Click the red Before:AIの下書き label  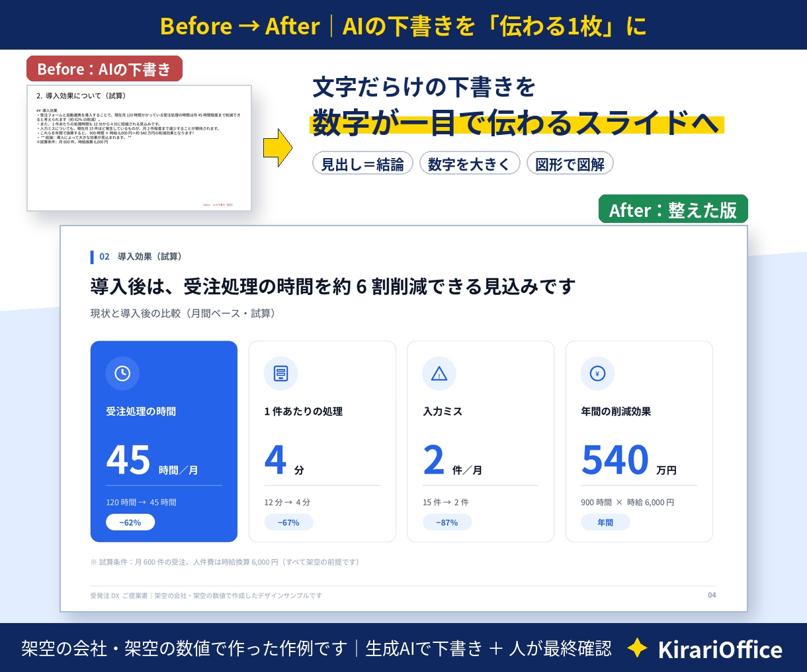click(105, 69)
